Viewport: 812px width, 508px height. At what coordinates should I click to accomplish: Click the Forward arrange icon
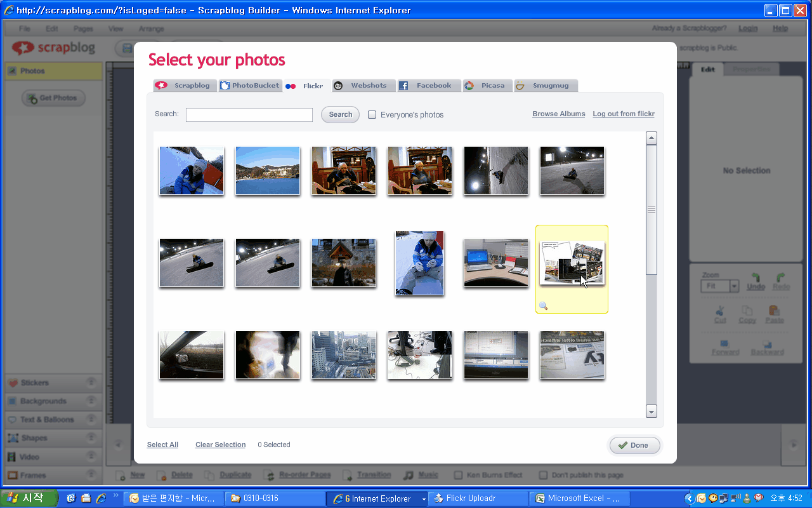click(x=725, y=344)
